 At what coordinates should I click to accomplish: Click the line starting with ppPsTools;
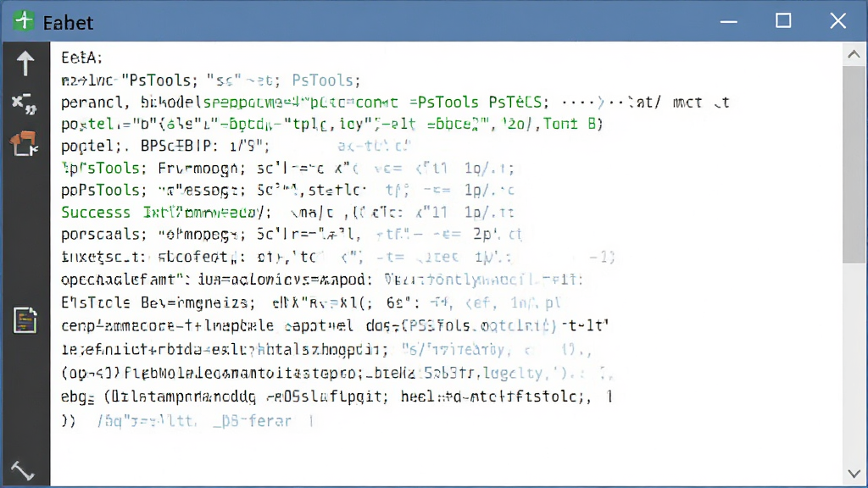288,191
